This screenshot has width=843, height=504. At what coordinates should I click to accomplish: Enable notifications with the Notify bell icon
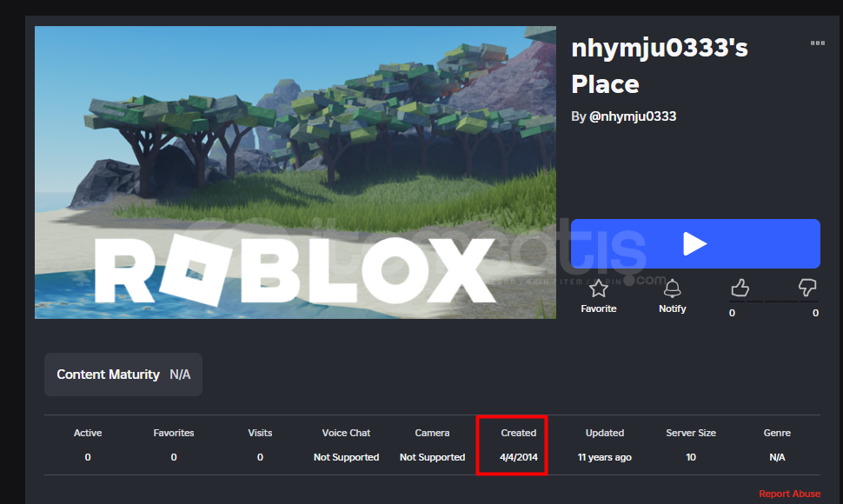(x=672, y=288)
